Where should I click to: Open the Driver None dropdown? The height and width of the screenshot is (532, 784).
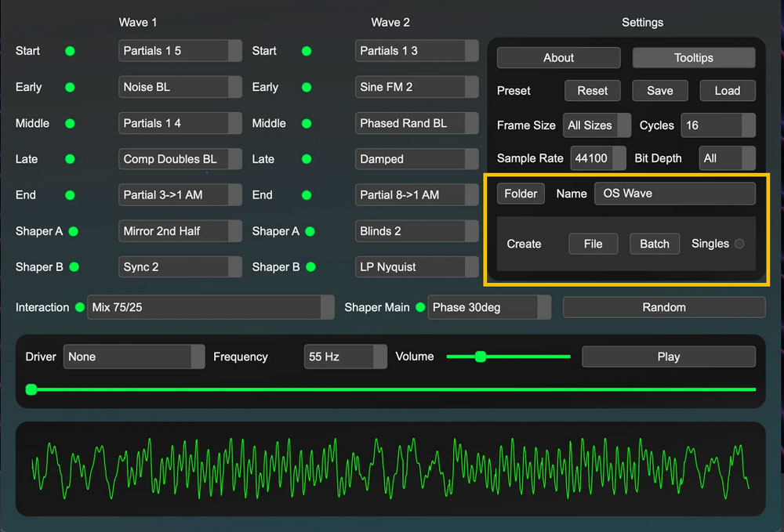[x=133, y=356]
